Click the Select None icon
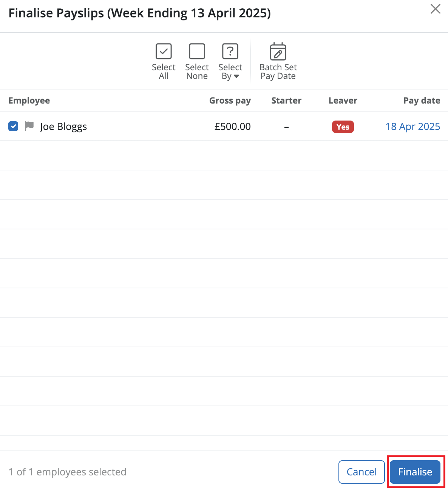 tap(197, 51)
